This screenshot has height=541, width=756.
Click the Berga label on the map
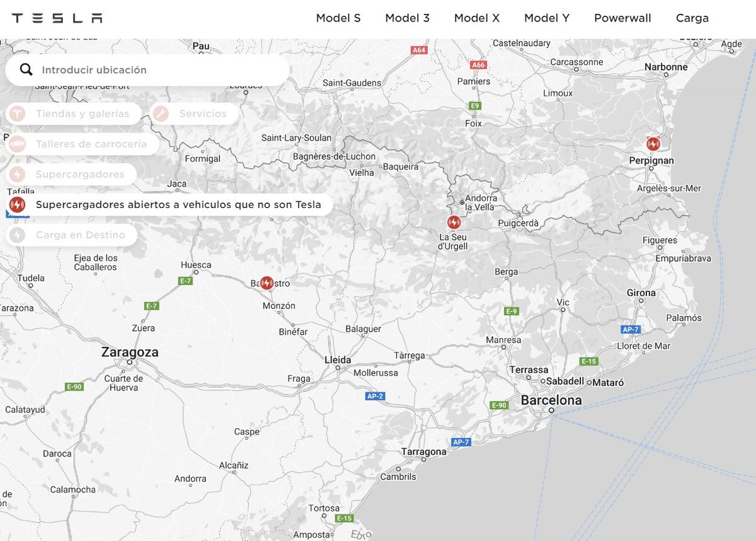tap(507, 272)
